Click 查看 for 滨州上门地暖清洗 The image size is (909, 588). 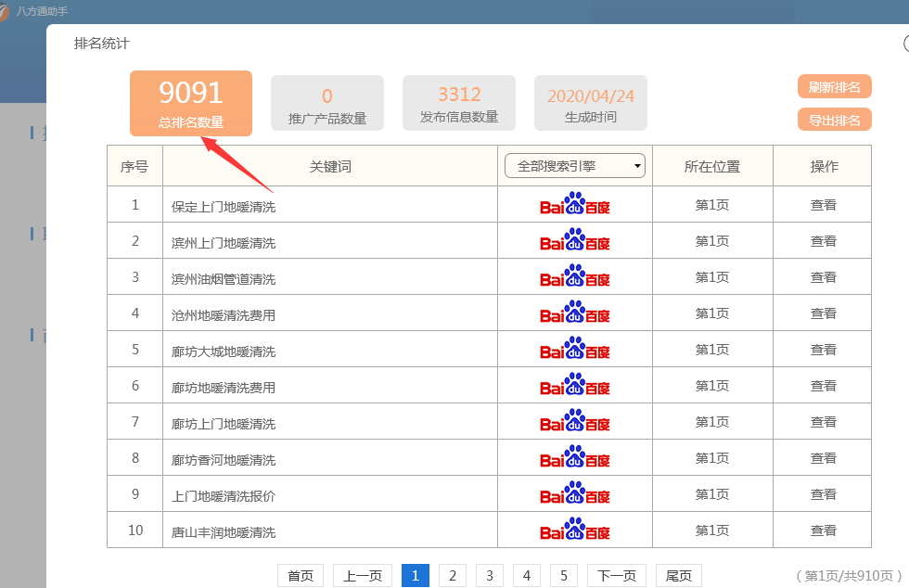pyautogui.click(x=824, y=240)
